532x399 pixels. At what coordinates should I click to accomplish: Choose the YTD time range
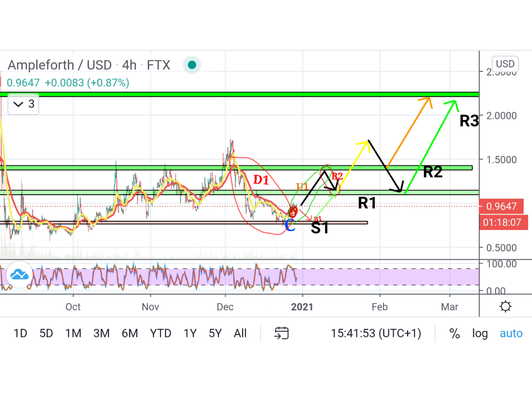coord(161,333)
